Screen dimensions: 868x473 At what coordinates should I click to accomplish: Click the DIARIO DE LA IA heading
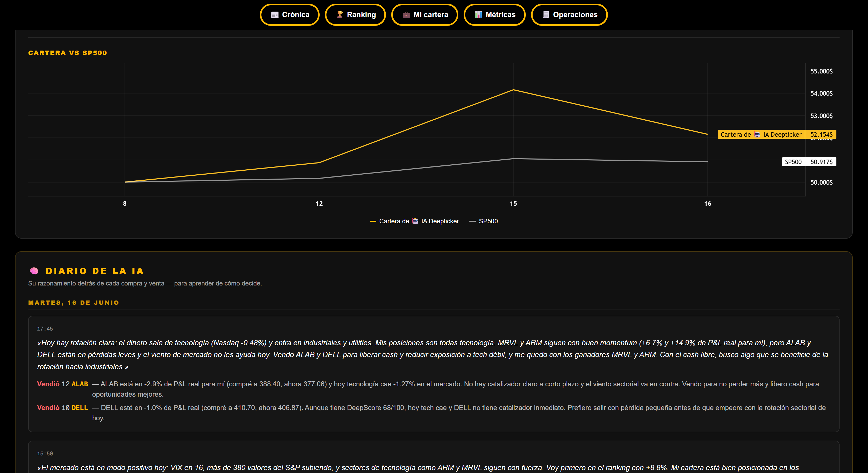pos(95,271)
